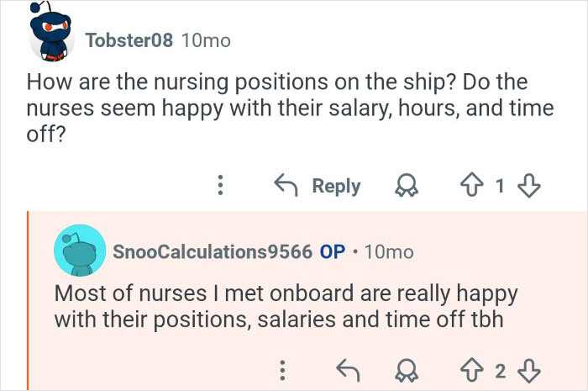
Task: Click Tobster08's avatar icon
Action: click(x=49, y=35)
